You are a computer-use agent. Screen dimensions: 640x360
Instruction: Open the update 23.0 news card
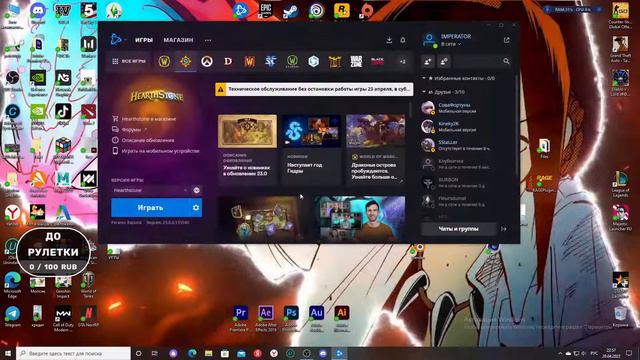pyautogui.click(x=247, y=150)
